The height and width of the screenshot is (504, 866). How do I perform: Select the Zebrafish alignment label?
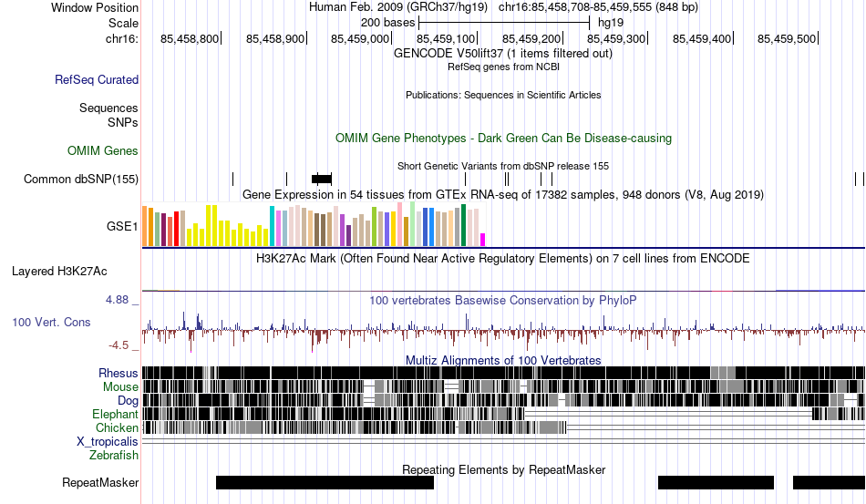click(x=113, y=455)
